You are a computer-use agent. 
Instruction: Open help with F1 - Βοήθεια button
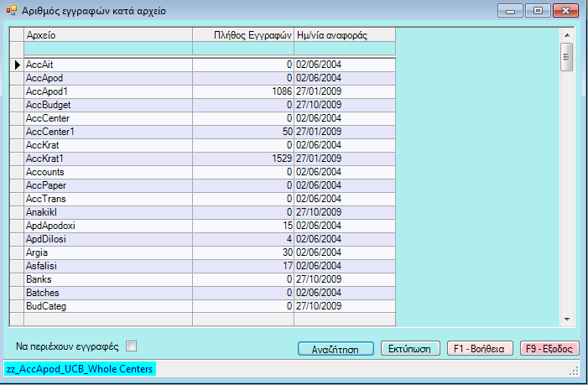[479, 349]
